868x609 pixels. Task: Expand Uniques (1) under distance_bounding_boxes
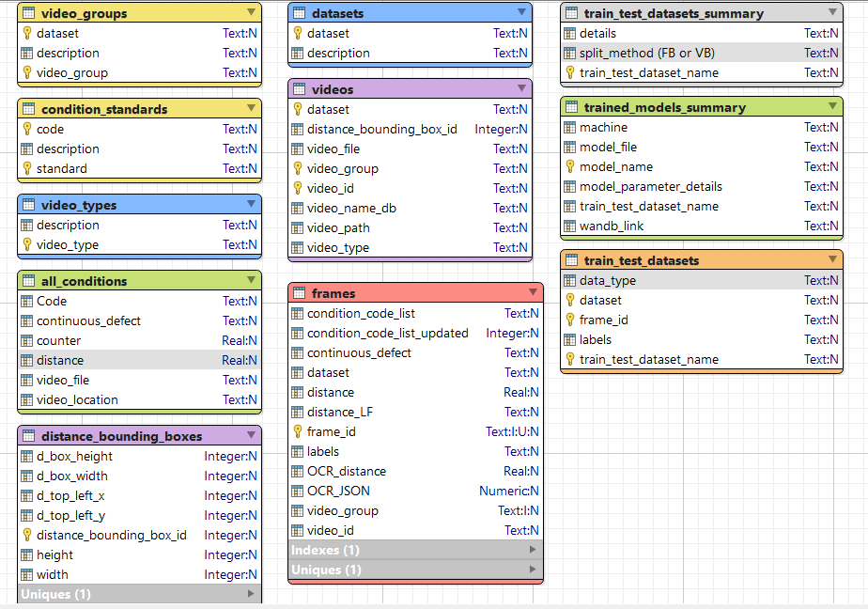[x=139, y=594]
